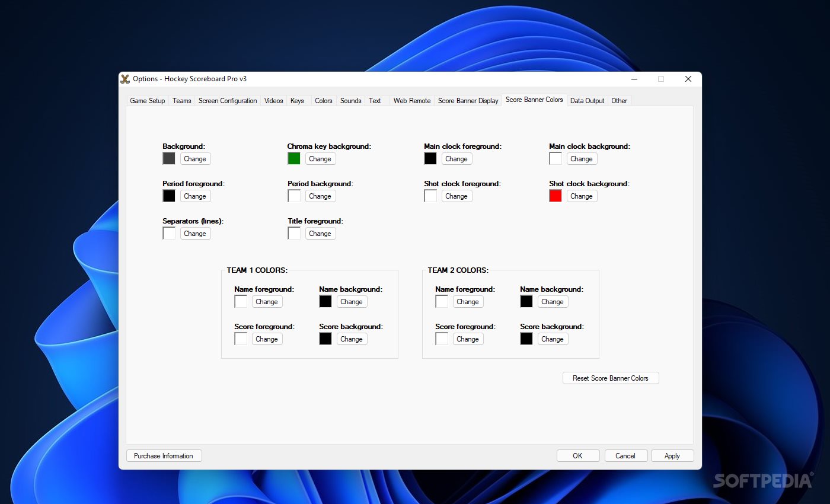Click Team 1 Name background swatch
This screenshot has height=504, width=830.
pos(325,301)
